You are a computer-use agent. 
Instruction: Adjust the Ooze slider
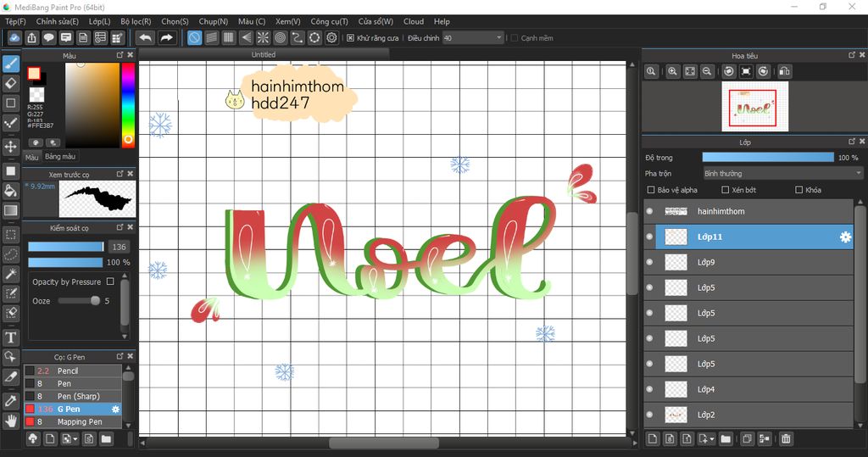coord(79,301)
